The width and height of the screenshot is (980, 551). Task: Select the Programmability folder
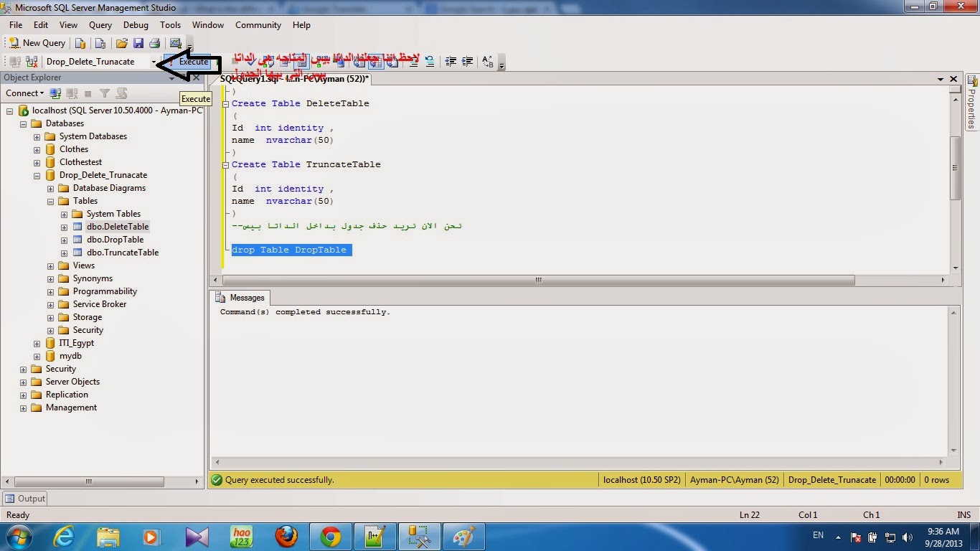click(105, 291)
